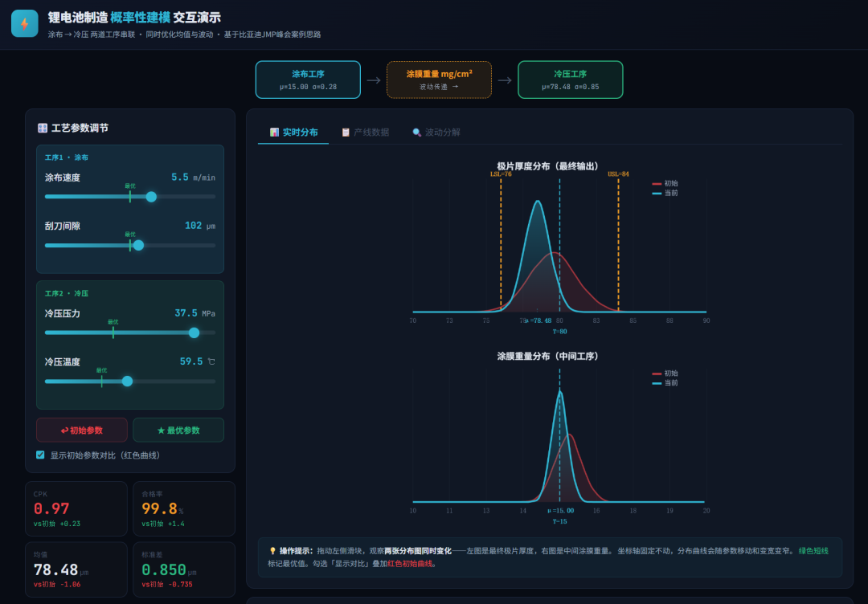This screenshot has width=868, height=604.
Task: Click the clipboard icon on 产线数据 tab
Action: click(x=346, y=133)
